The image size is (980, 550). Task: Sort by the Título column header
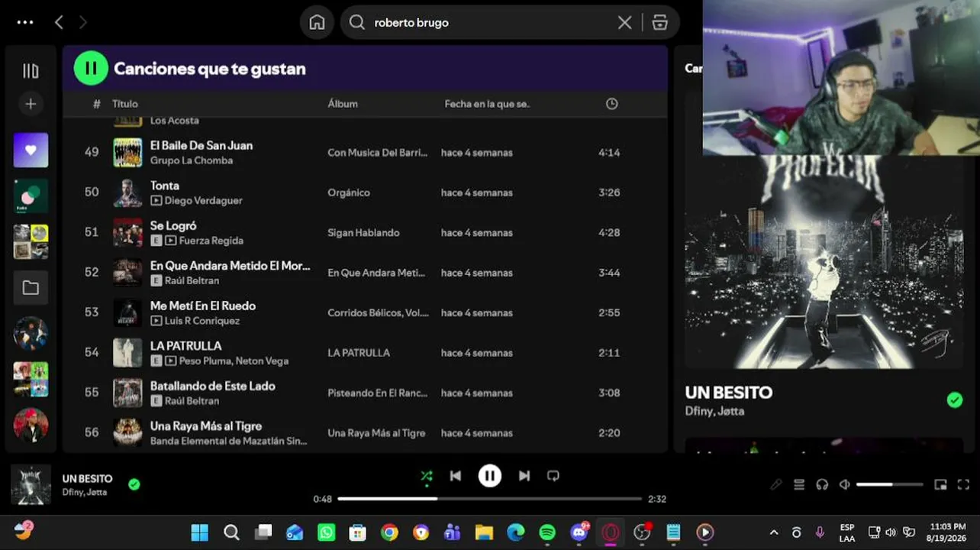[125, 104]
